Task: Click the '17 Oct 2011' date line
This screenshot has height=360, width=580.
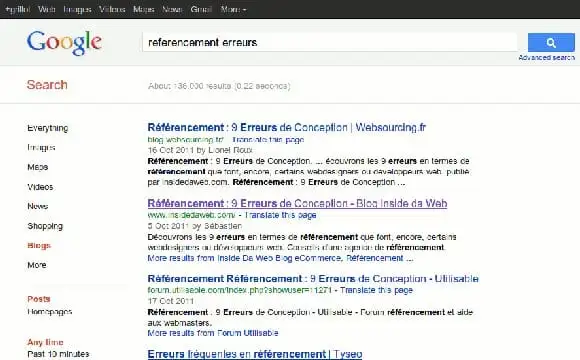Action: tap(171, 301)
